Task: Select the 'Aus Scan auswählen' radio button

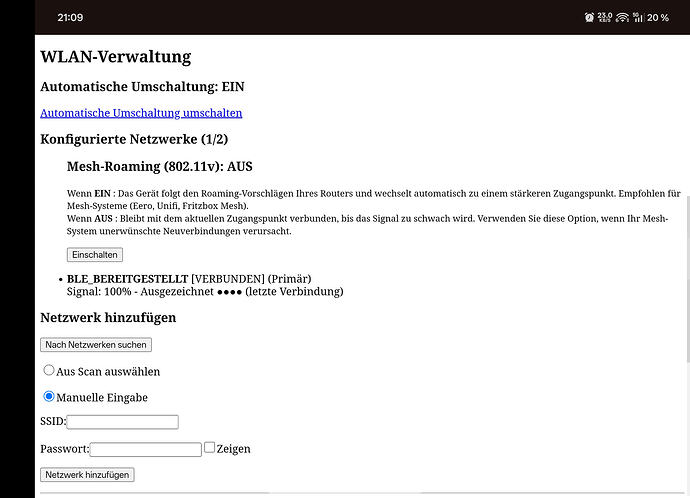Action: tap(49, 370)
